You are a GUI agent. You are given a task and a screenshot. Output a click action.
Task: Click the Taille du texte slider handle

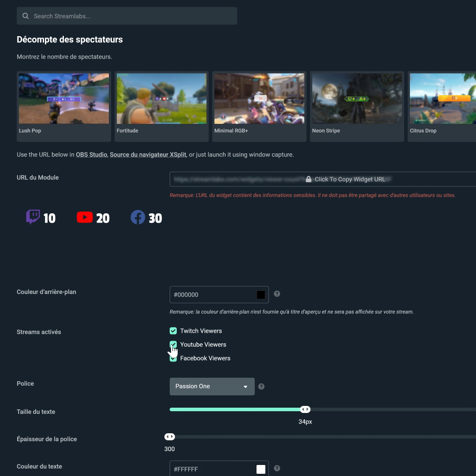305,409
